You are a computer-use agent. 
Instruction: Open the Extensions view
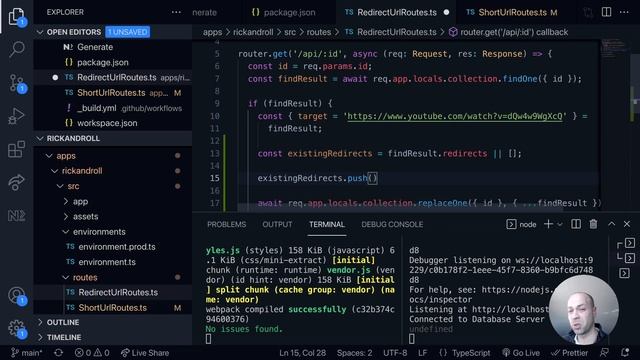pyautogui.click(x=16, y=149)
